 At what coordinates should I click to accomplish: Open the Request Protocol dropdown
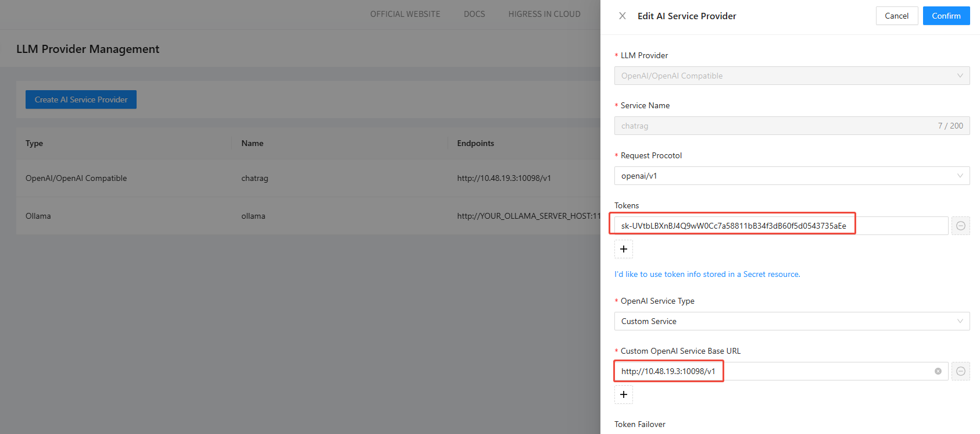(x=791, y=176)
